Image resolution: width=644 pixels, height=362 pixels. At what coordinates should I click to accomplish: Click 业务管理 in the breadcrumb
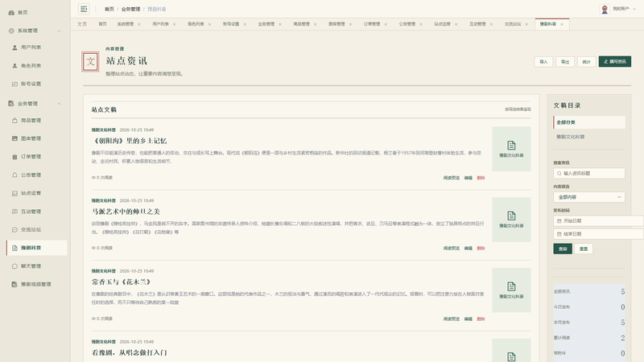coord(130,9)
